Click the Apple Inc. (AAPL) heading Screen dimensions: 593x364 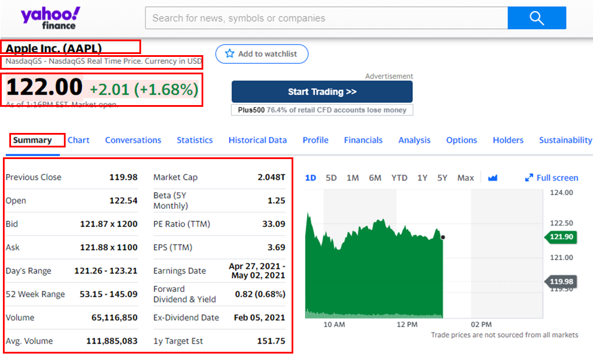click(53, 48)
